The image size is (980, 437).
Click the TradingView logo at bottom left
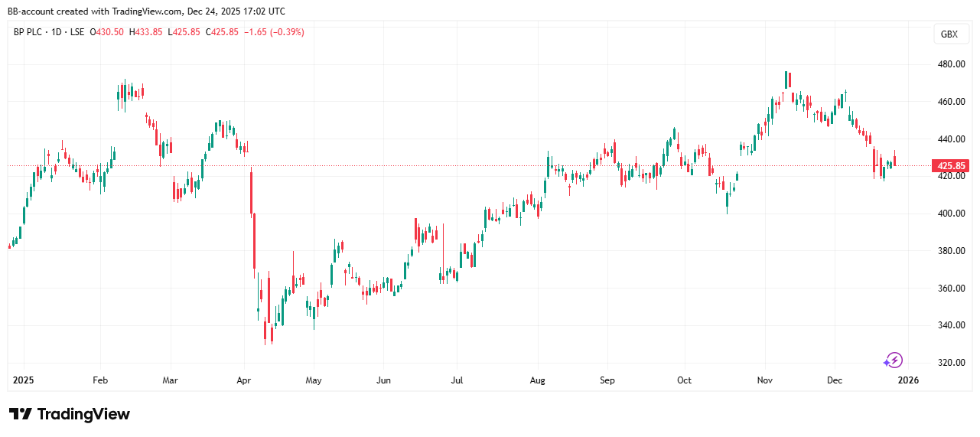70,414
